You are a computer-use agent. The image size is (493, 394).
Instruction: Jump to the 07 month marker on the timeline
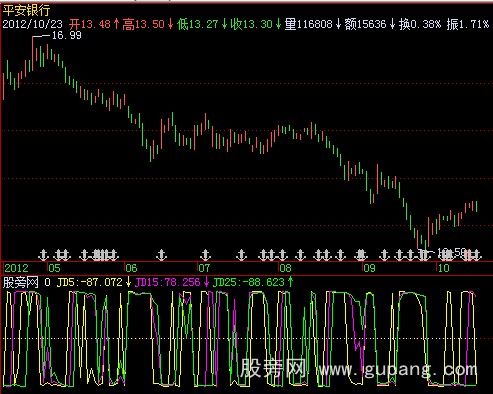[x=204, y=268]
